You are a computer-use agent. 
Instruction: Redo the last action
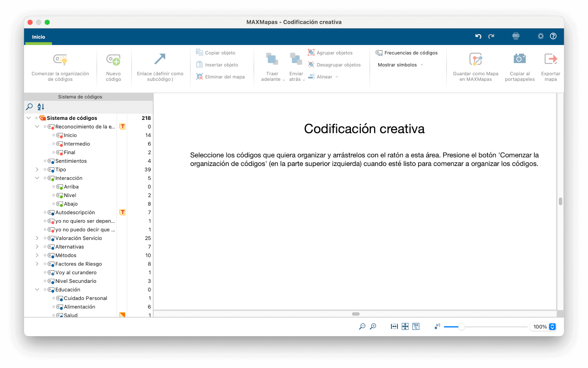[491, 36]
